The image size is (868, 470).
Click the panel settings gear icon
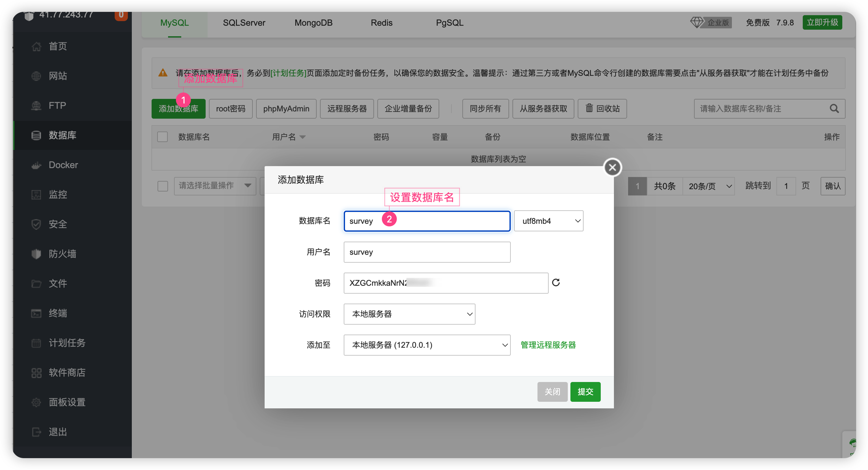click(x=36, y=402)
